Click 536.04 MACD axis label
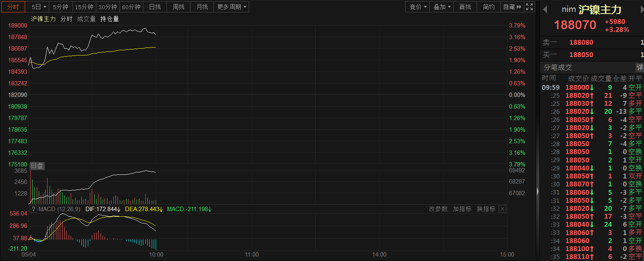 [x=18, y=214]
